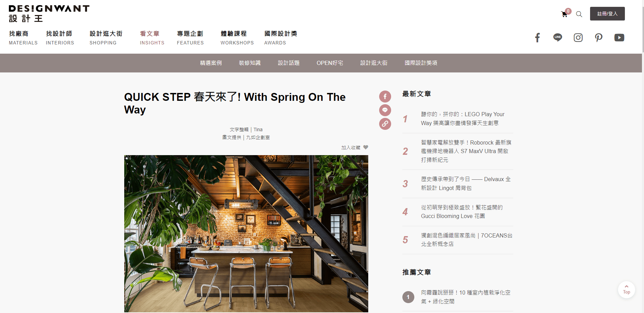Visit the Instagram icon link
The width and height of the screenshot is (644, 313).
tap(578, 38)
